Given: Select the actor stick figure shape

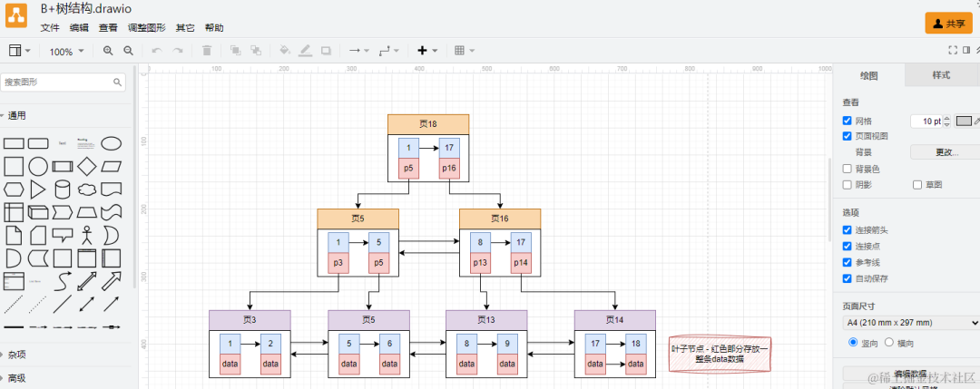Looking at the screenshot, I should click(x=87, y=235).
